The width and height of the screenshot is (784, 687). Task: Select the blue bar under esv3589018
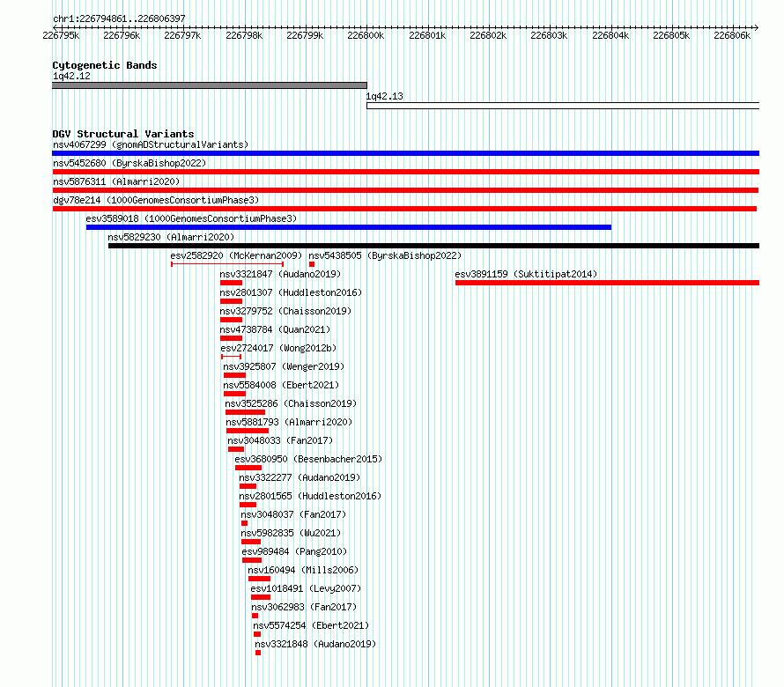(x=349, y=227)
